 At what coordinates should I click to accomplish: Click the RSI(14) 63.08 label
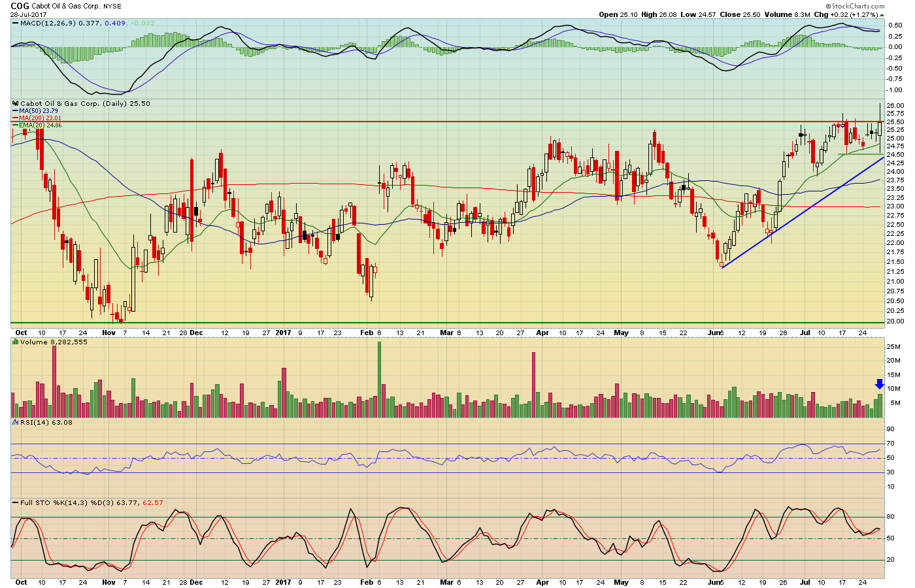coord(46,422)
